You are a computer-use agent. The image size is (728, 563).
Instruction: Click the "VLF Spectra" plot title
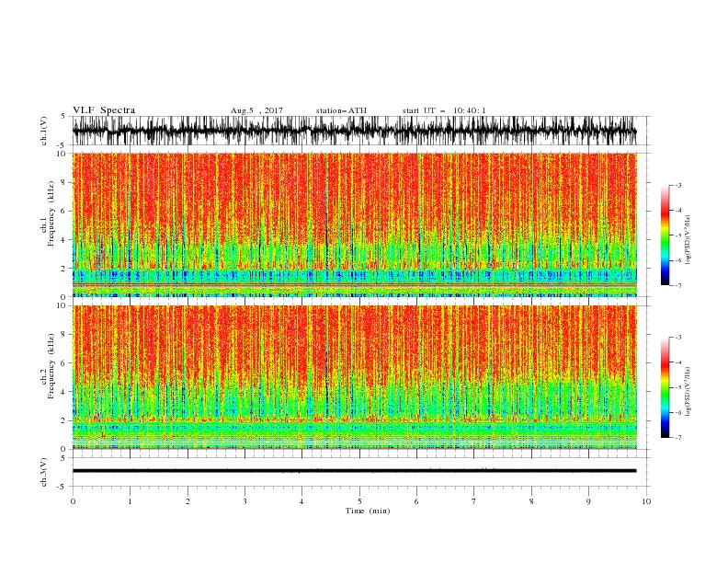click(x=104, y=110)
